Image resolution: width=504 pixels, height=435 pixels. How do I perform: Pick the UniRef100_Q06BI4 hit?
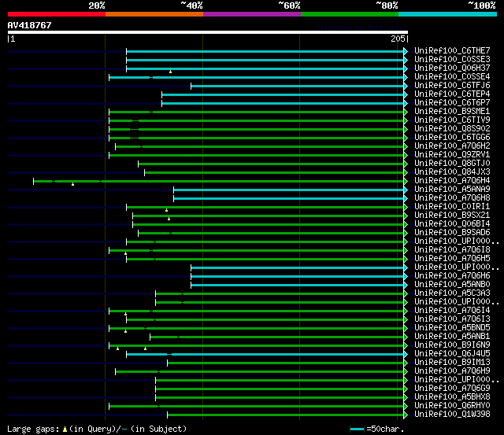pyautogui.click(x=452, y=224)
